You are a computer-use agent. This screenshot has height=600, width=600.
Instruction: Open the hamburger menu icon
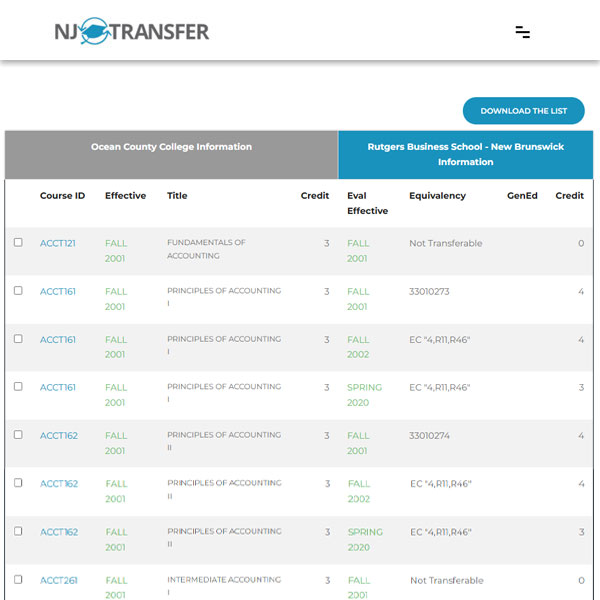(522, 32)
